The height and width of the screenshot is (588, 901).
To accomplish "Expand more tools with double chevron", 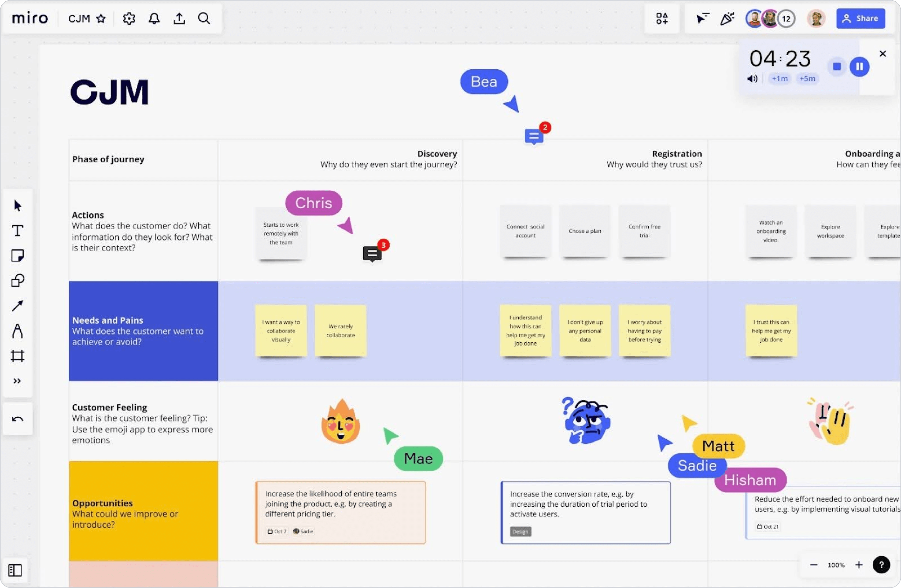I will [x=17, y=381].
